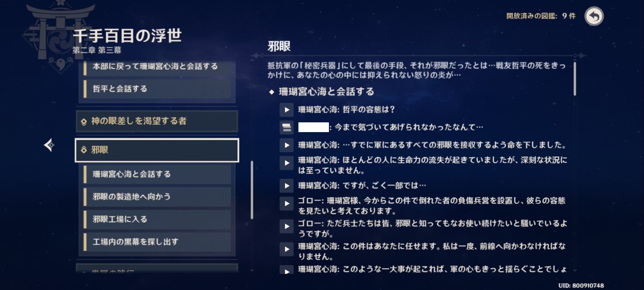Play the voice line 哲平の容態は？
This screenshot has height=290, width=644.
click(286, 110)
